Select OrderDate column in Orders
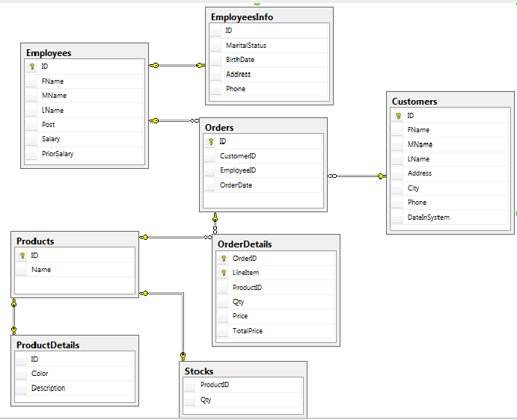The height and width of the screenshot is (420, 517). 263,185
